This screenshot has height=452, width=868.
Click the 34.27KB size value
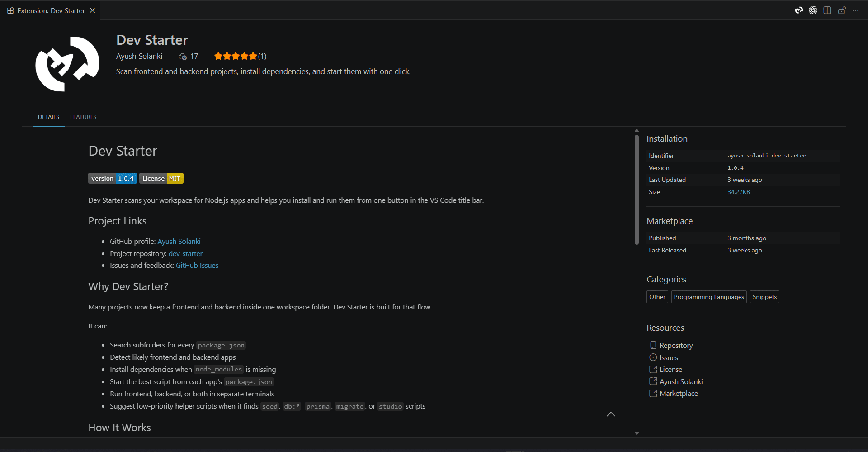coord(738,192)
